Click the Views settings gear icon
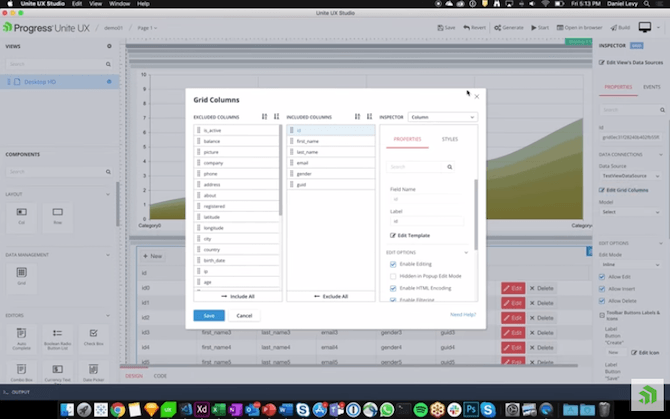The image size is (670, 419). coord(109,46)
